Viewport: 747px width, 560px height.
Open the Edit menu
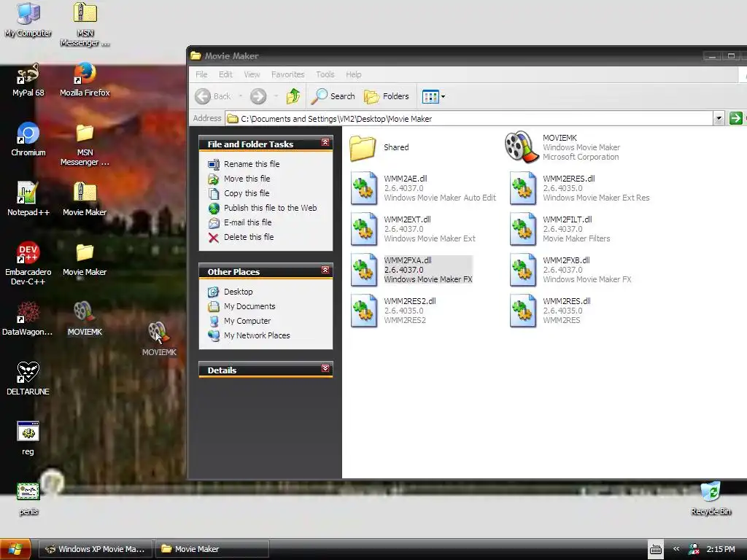225,74
